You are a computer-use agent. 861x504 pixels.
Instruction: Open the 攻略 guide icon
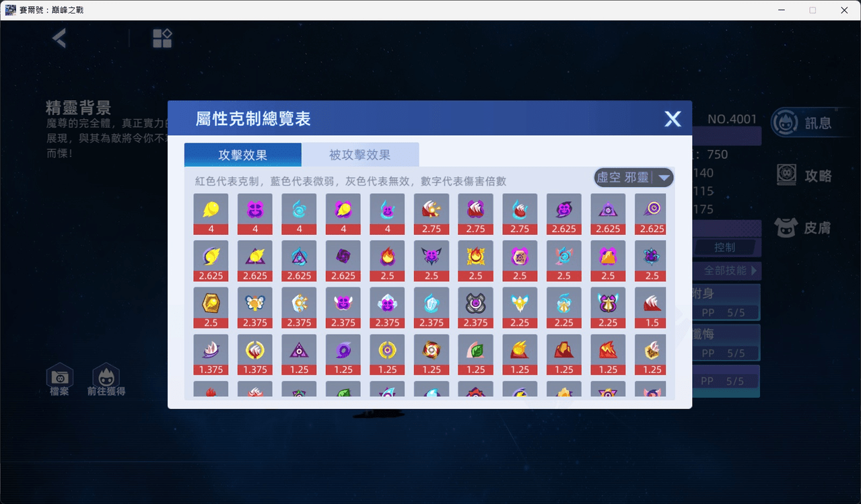pyautogui.click(x=804, y=176)
